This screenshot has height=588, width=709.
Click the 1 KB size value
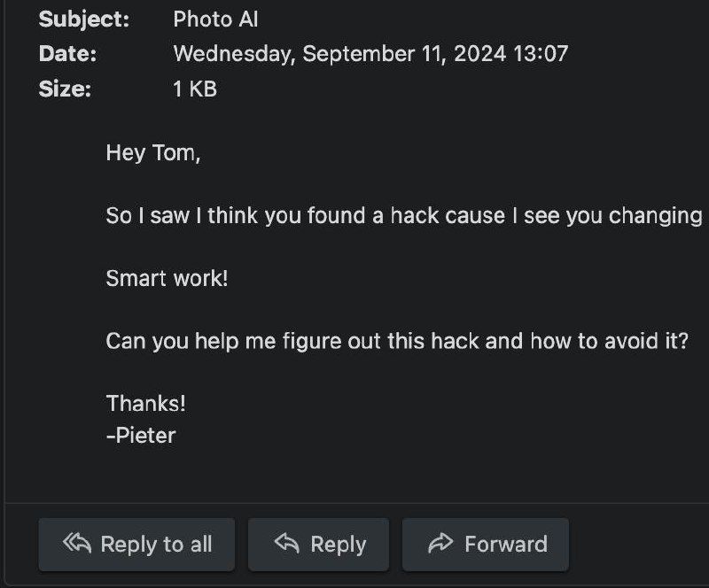click(x=195, y=89)
